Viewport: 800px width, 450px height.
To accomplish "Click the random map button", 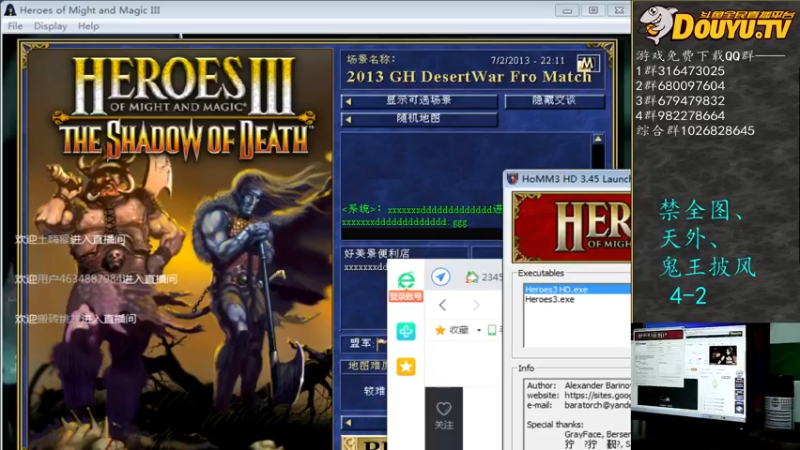I will pos(419,119).
